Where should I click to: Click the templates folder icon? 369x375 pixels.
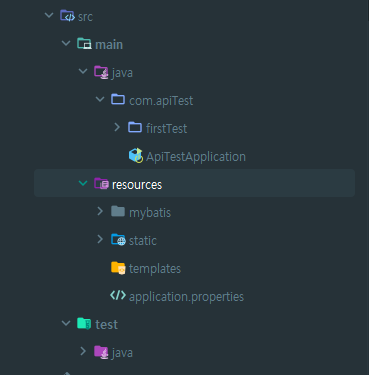tap(118, 268)
